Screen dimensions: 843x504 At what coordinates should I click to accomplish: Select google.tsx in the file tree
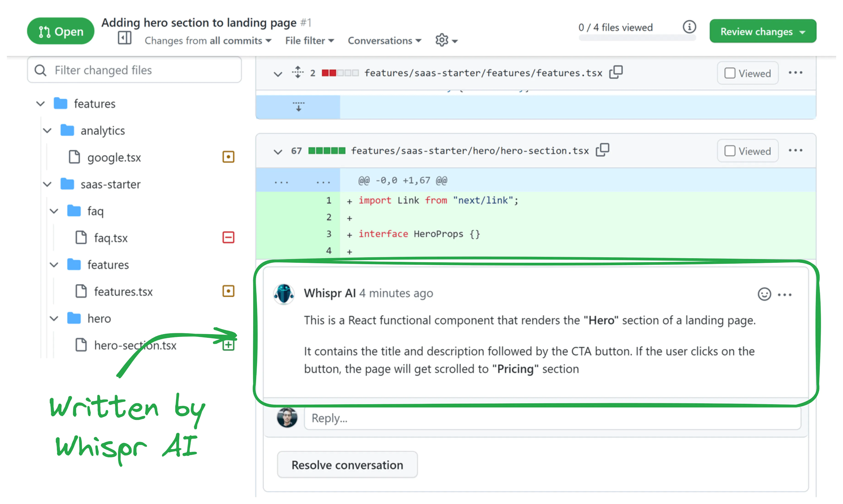coord(114,157)
